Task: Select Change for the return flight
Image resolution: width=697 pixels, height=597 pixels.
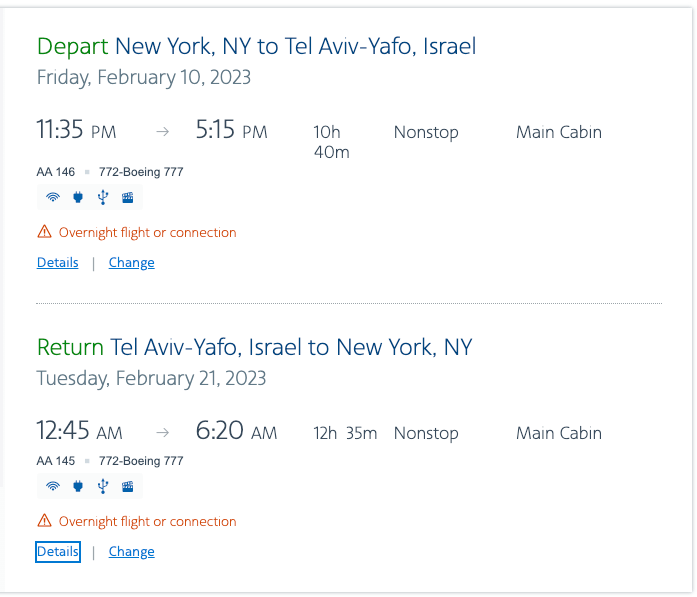Action: pyautogui.click(x=131, y=552)
